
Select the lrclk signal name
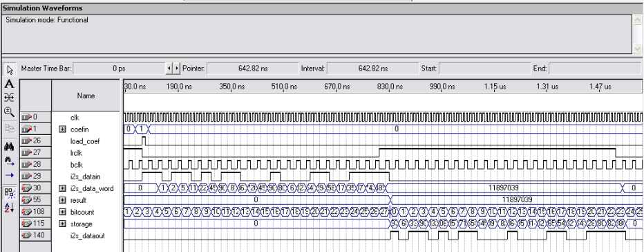pyautogui.click(x=76, y=153)
